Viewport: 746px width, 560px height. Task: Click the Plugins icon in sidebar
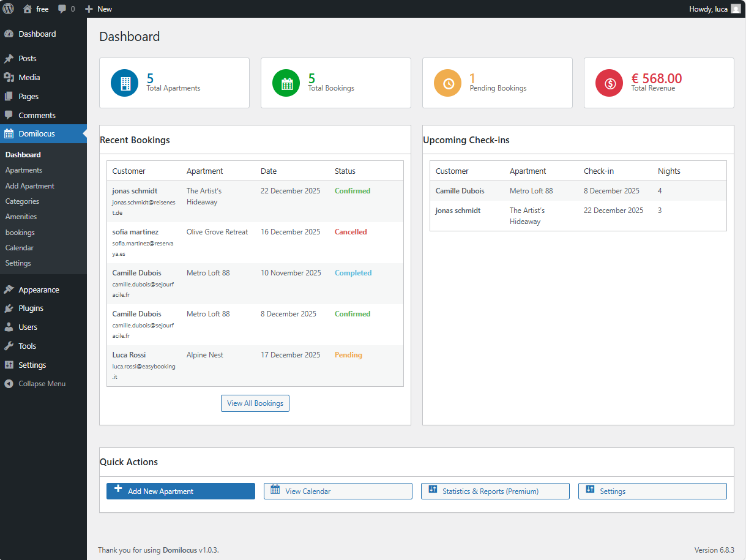point(9,308)
